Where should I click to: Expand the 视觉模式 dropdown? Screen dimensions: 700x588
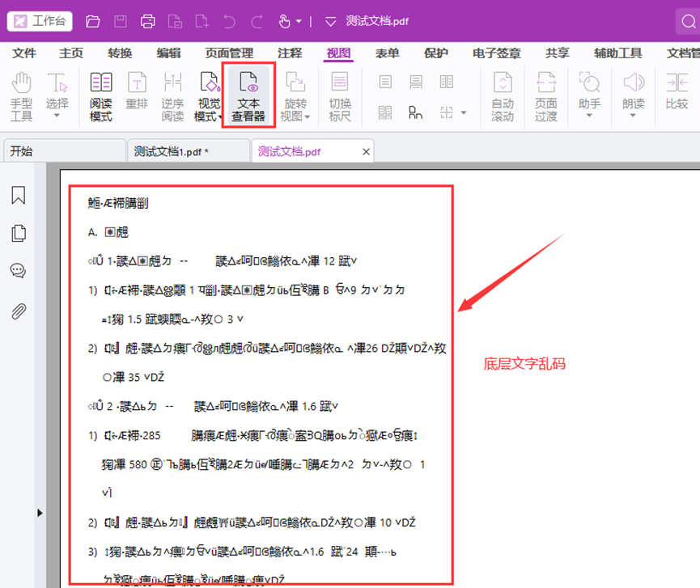tap(209, 116)
